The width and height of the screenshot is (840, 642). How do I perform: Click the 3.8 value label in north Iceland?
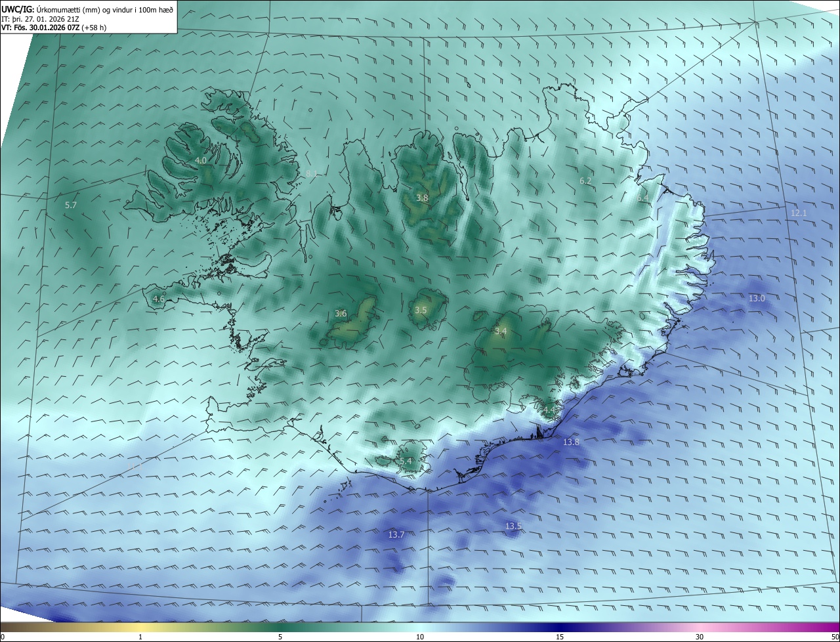[x=422, y=198]
